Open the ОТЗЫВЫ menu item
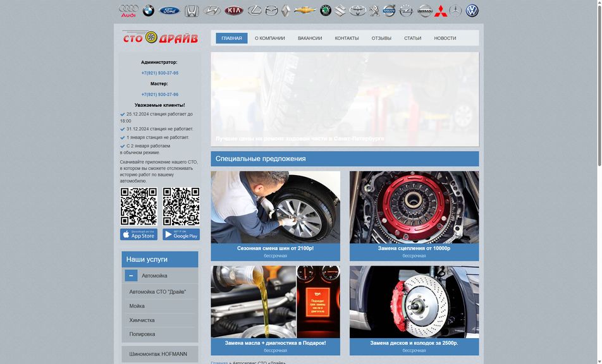602x364 pixels. pos(381,38)
